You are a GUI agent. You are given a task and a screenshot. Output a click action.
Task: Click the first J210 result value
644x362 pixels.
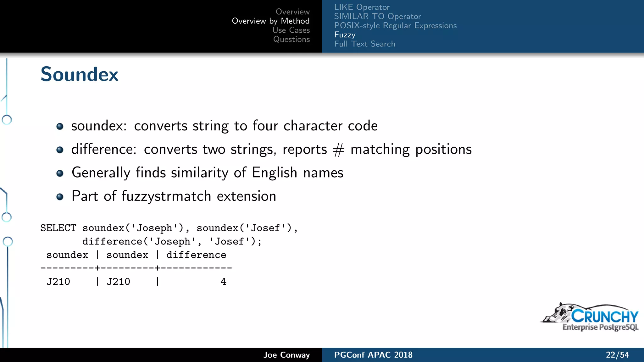coord(58,282)
